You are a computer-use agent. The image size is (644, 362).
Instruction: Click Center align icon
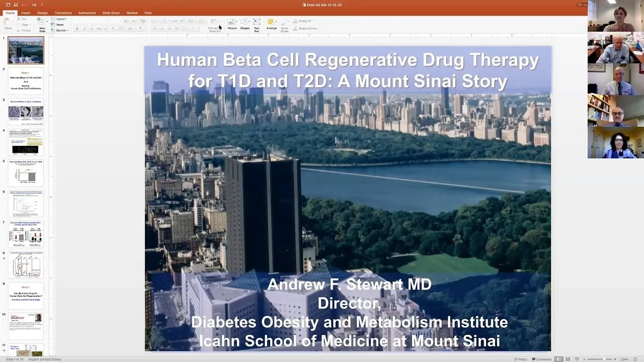162,29
